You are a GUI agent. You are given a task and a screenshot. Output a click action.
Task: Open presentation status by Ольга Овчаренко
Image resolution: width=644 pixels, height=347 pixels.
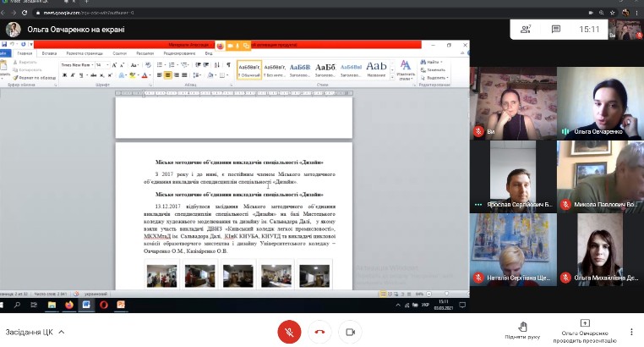(x=585, y=330)
